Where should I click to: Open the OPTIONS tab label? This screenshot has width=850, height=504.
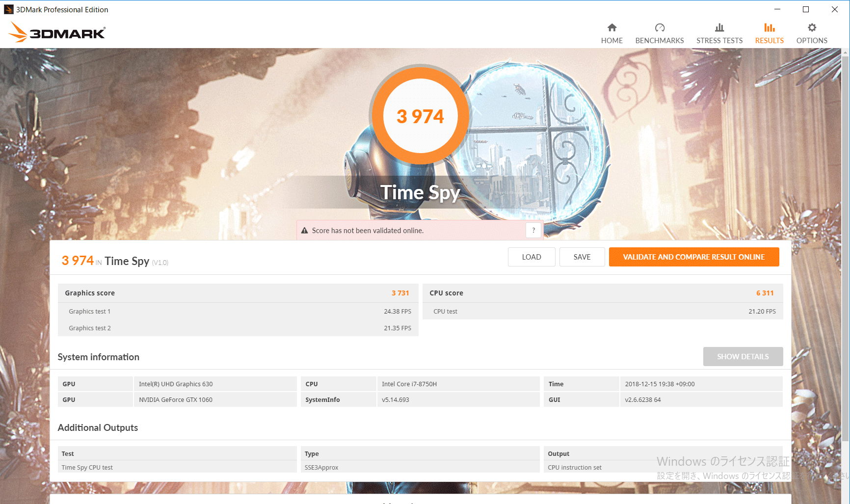812,41
